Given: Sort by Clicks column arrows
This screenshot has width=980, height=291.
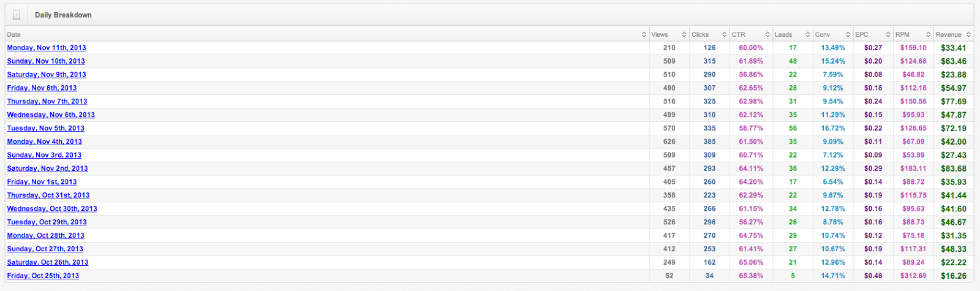Looking at the screenshot, I should 725,34.
